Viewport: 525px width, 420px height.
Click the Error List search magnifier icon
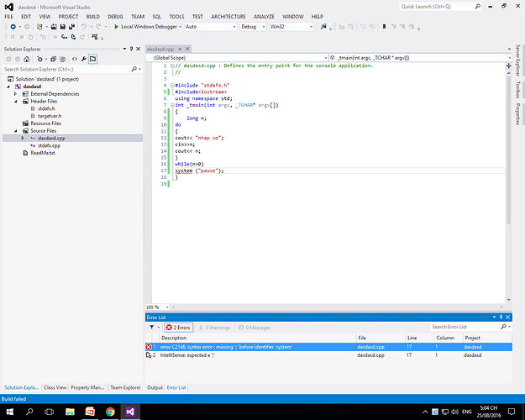(x=503, y=327)
